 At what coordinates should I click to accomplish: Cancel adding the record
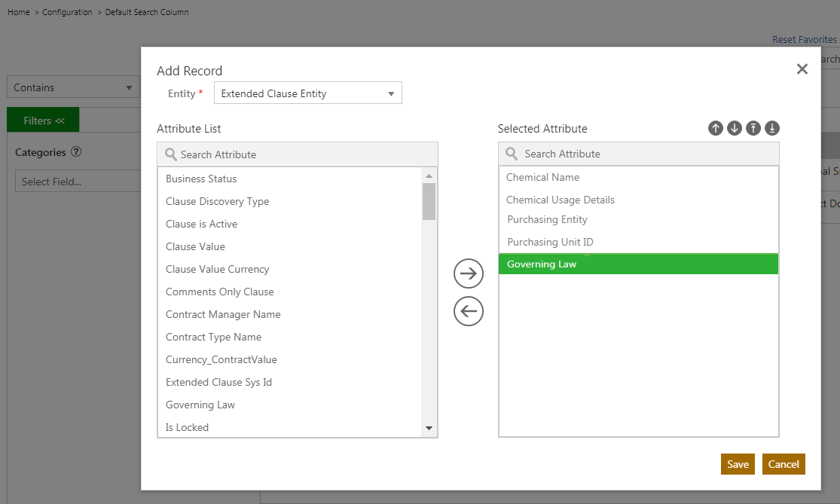pos(783,464)
